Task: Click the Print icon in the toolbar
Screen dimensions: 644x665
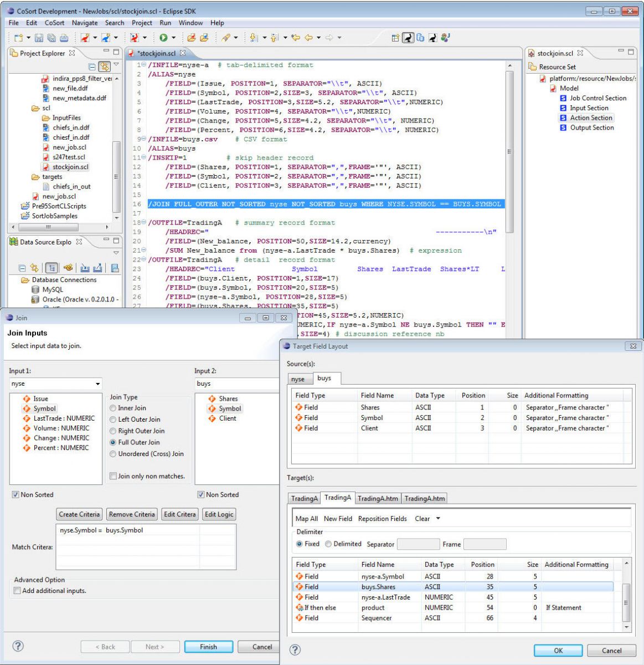Action: tap(64, 38)
